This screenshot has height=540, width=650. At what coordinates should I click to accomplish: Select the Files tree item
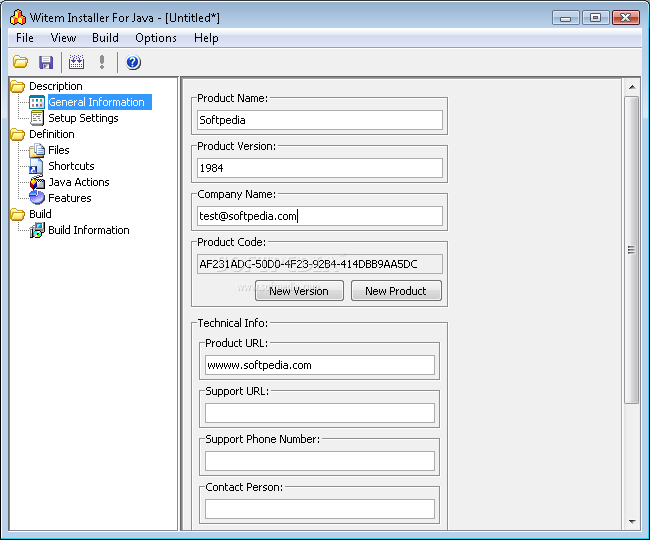pos(59,150)
